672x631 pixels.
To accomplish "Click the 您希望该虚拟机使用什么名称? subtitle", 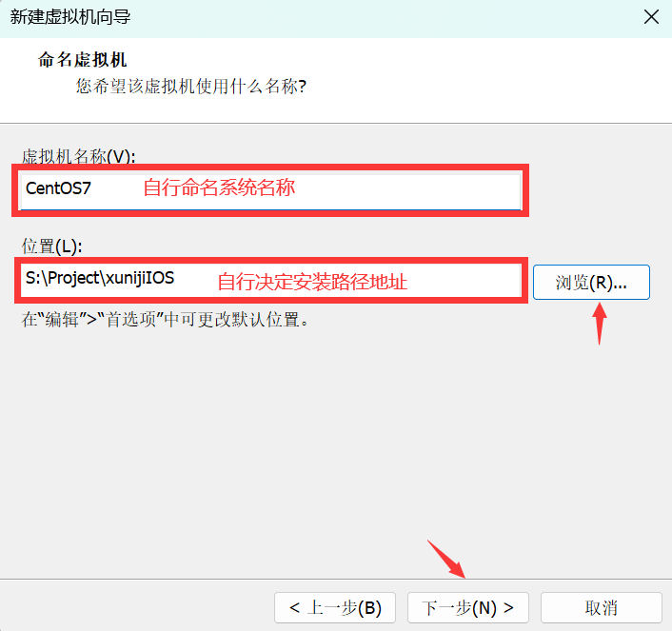I will tap(191, 87).
